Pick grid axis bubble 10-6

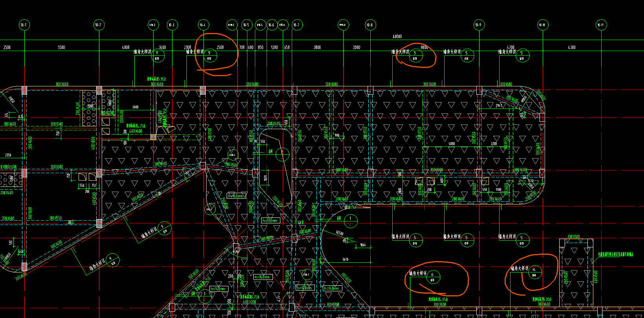(271, 25)
